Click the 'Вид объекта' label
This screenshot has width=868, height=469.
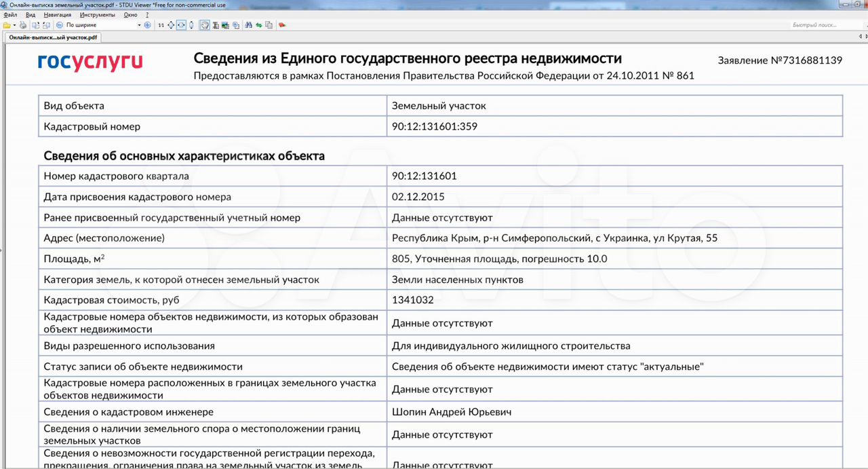pos(74,106)
